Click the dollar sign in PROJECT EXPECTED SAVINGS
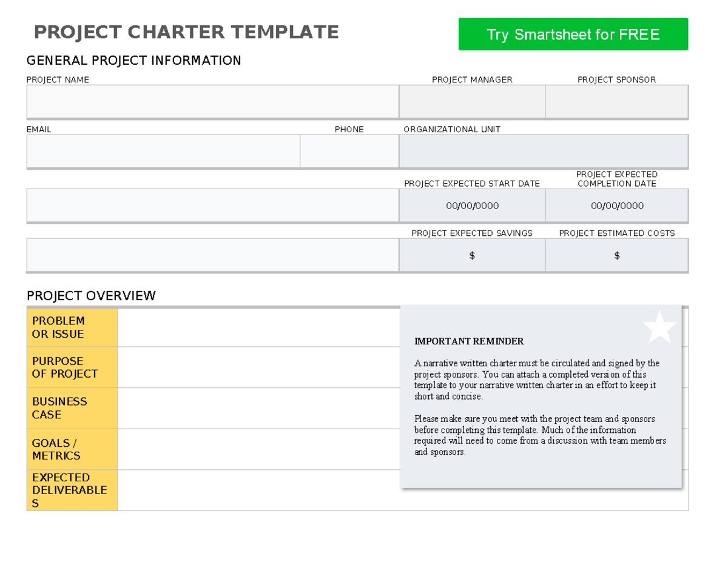 point(472,255)
